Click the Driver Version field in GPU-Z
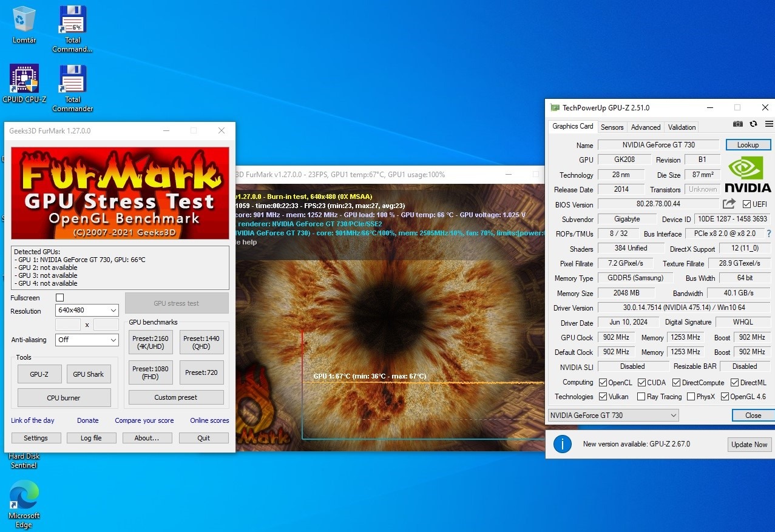 684,308
